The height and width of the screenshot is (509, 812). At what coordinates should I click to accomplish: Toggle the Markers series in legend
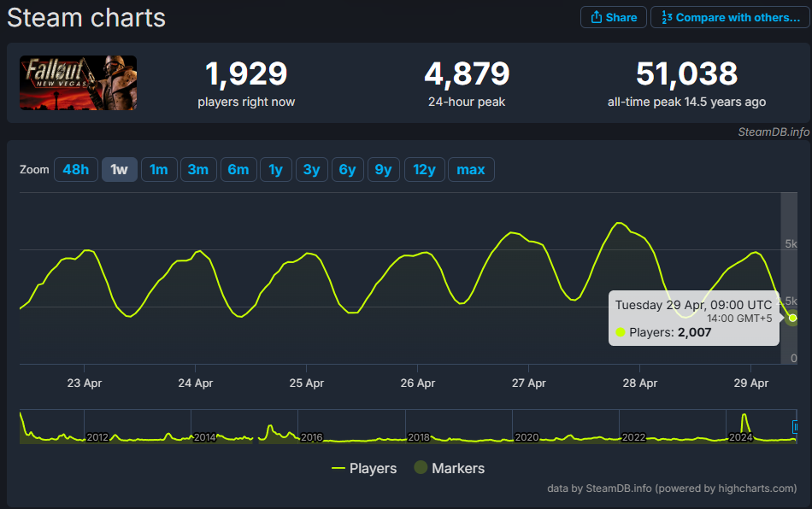[450, 468]
